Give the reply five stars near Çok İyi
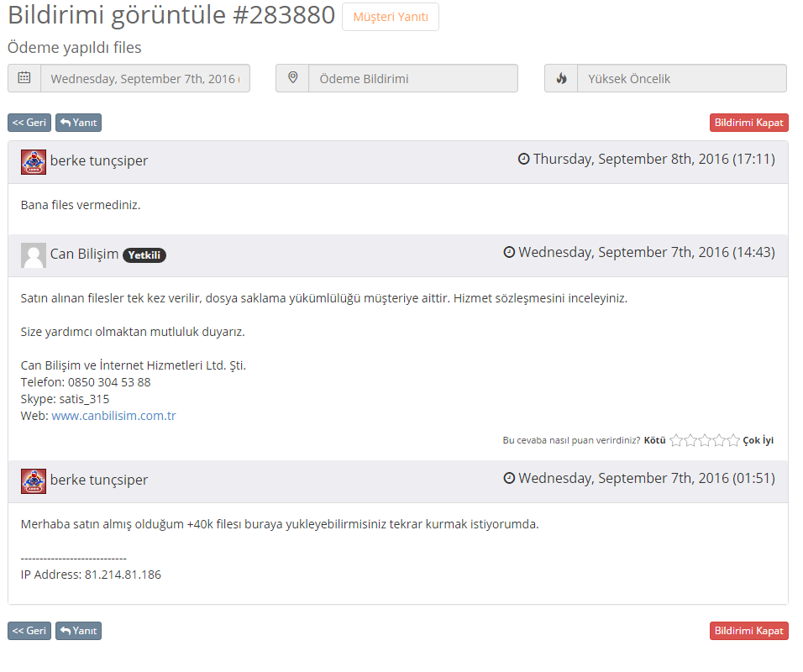Viewport: 803px width, 672px height. point(733,440)
